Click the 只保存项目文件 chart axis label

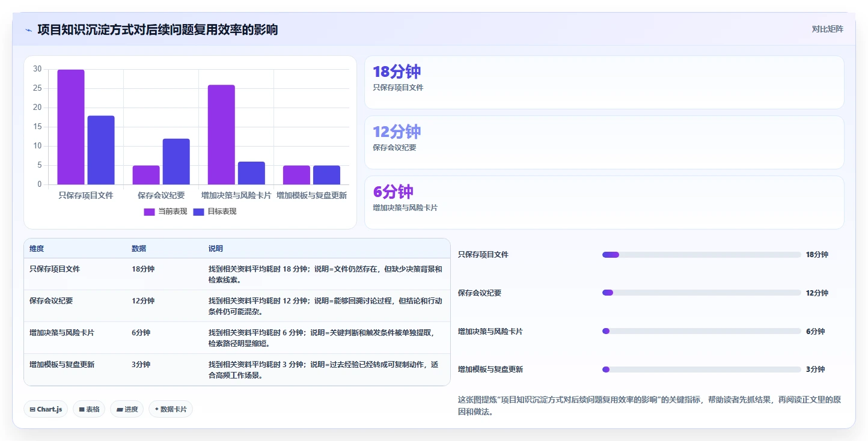pyautogui.click(x=86, y=196)
